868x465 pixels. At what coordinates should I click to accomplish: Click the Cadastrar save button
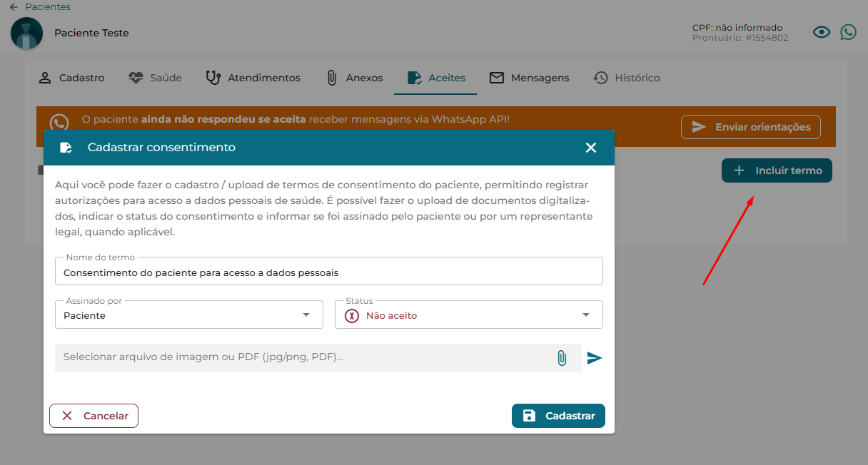coord(558,416)
